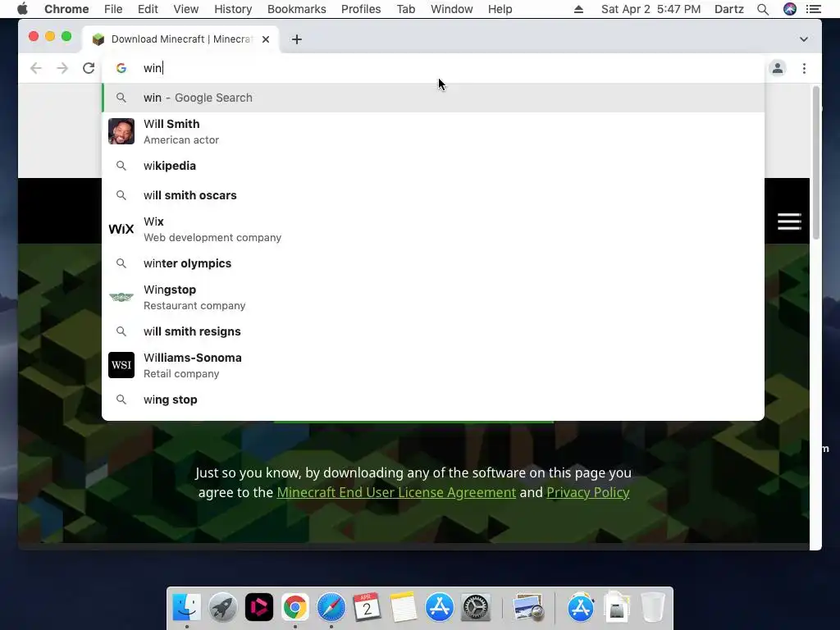Image resolution: width=840 pixels, height=630 pixels.
Task: Open Google Chrome from the Dock
Action: coord(295,608)
